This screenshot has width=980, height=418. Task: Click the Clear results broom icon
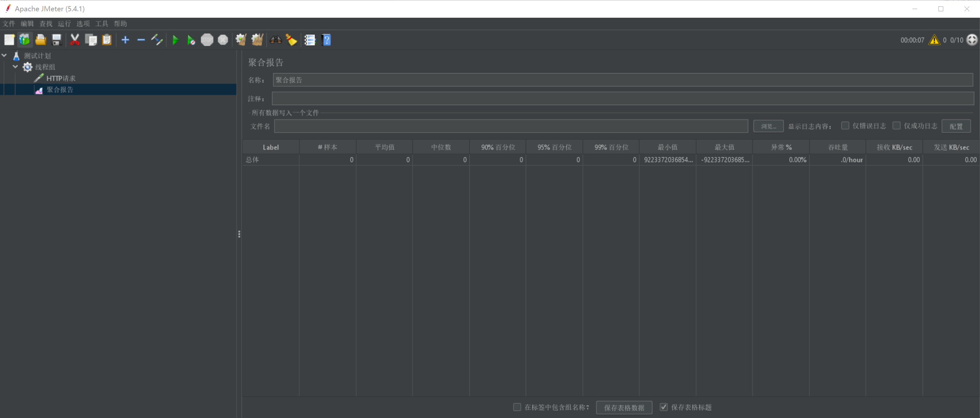[x=241, y=40]
